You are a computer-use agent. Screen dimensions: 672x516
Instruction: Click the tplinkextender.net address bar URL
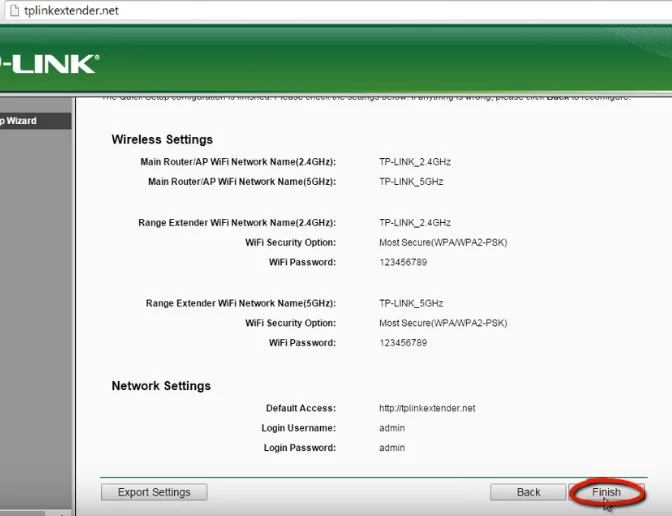(x=70, y=10)
